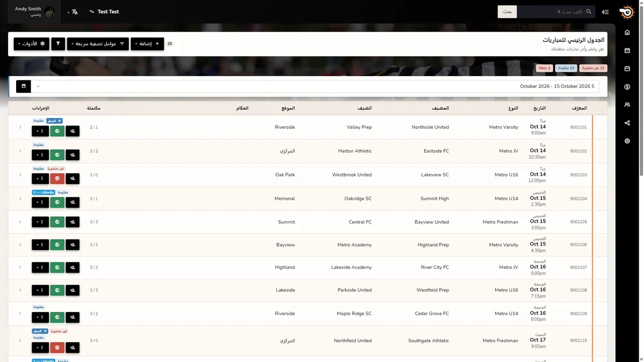Click the filter funnel button

pyautogui.click(x=58, y=43)
